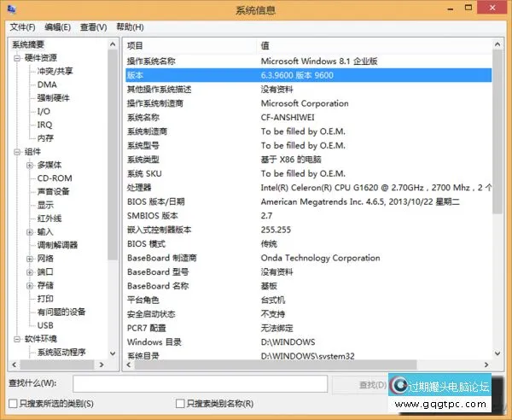This screenshot has width=512, height=420.
Task: Collapse the 软件环境 tree node
Action: click(17, 340)
